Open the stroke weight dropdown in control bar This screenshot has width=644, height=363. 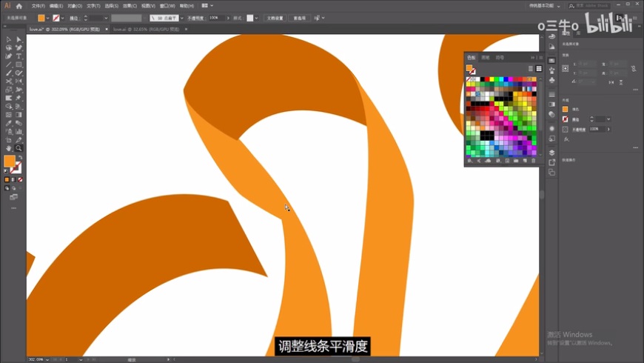tap(106, 18)
